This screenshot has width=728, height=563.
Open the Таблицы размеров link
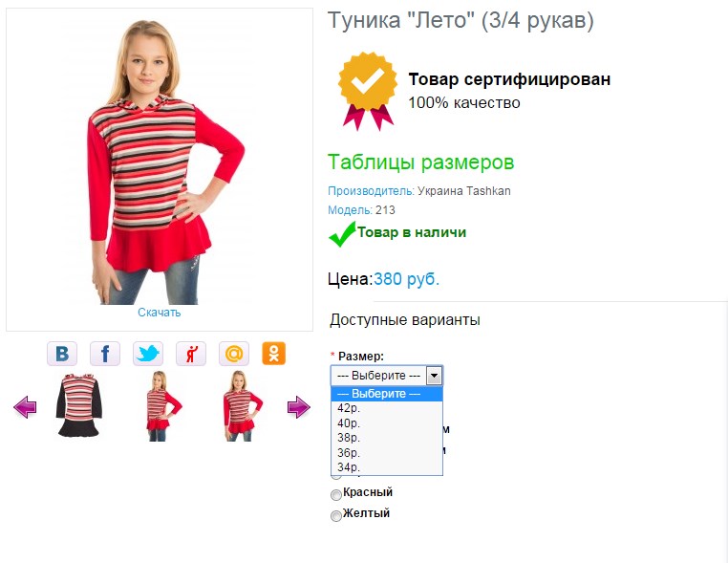click(420, 162)
